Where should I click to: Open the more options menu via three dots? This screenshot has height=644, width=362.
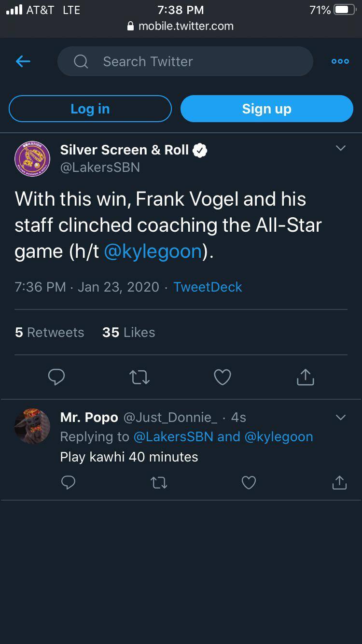[340, 61]
